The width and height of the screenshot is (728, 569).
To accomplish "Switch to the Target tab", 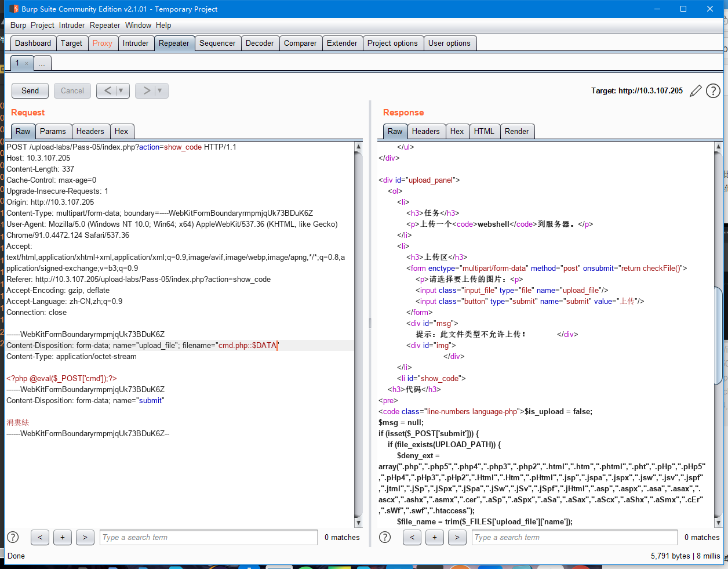I will (71, 43).
